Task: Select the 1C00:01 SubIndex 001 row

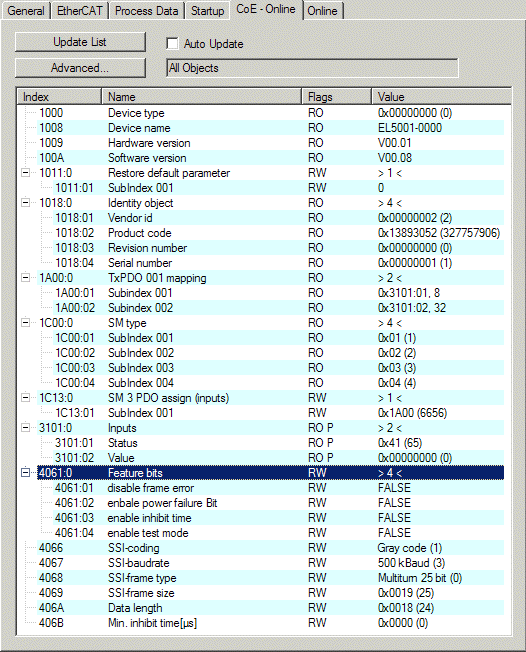Action: 279,338
